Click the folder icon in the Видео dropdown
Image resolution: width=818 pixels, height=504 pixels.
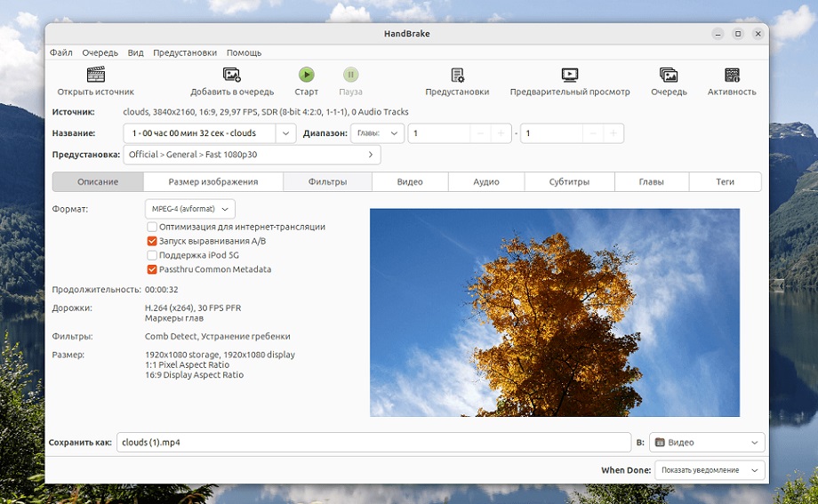point(660,443)
